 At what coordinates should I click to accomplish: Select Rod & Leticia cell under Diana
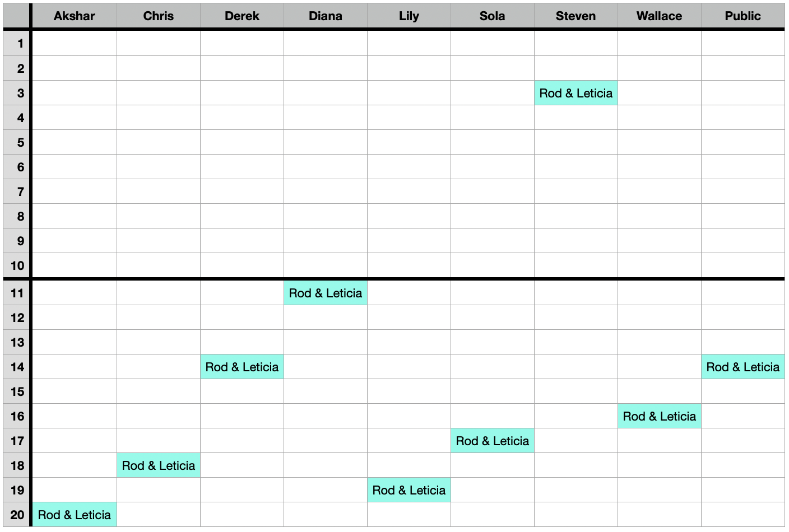(x=326, y=293)
